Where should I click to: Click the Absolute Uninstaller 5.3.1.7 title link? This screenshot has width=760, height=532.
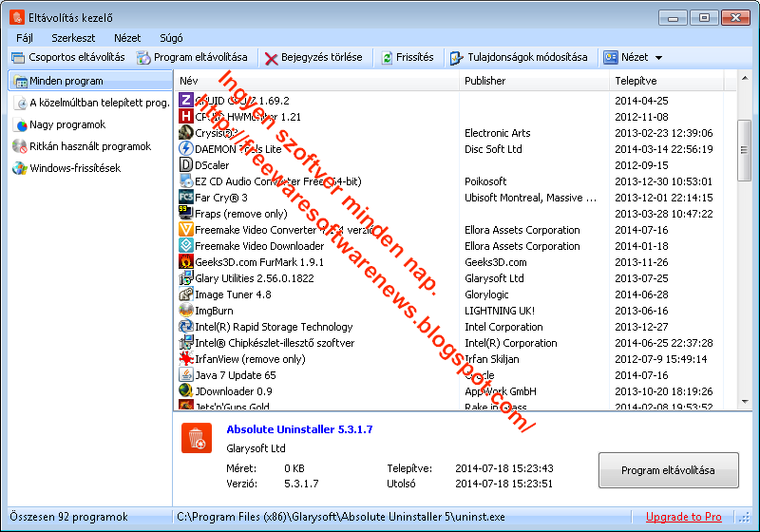pos(299,429)
